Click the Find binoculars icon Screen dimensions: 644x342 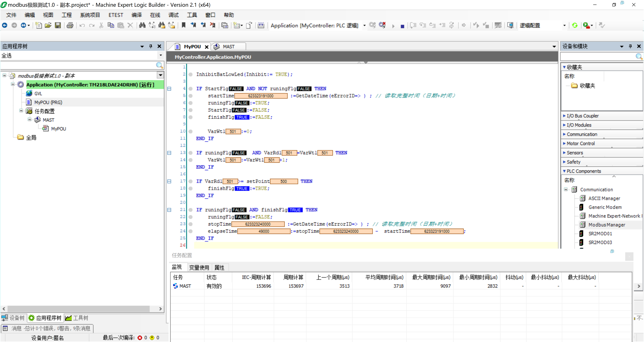[x=142, y=25]
